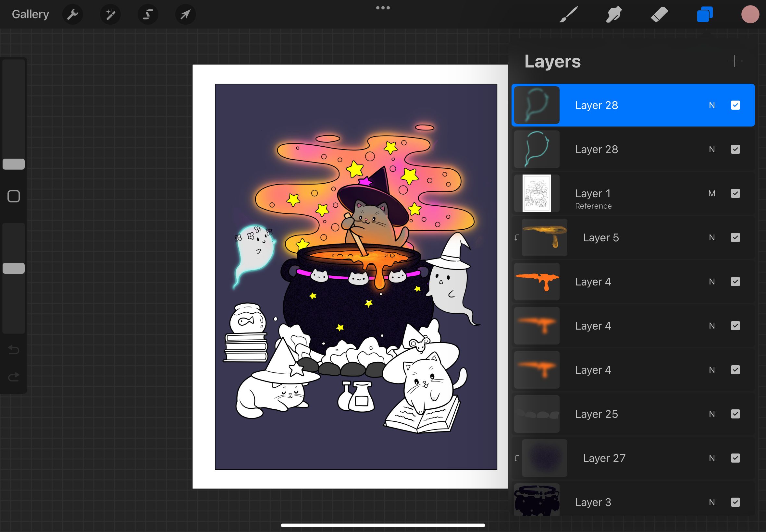Open the active color swatch
Viewport: 766px width, 532px height.
pyautogui.click(x=750, y=14)
